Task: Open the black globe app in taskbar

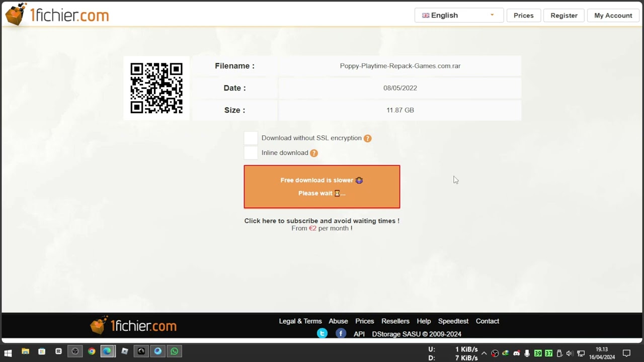Action: click(x=141, y=351)
